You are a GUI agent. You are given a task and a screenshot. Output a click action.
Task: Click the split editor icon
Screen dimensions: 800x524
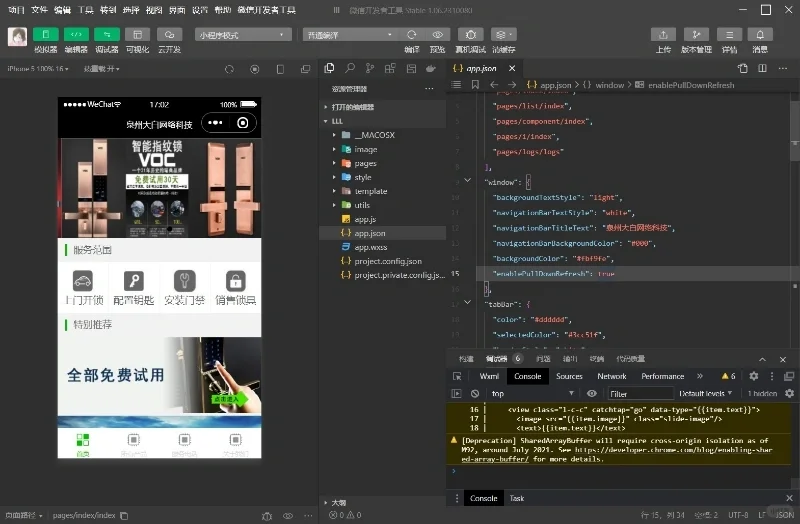[762, 68]
